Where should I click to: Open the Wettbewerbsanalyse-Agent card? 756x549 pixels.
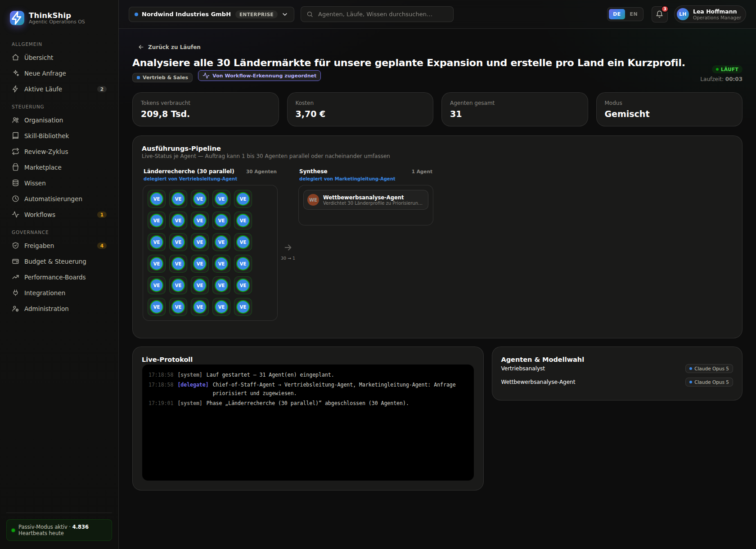tap(366, 200)
